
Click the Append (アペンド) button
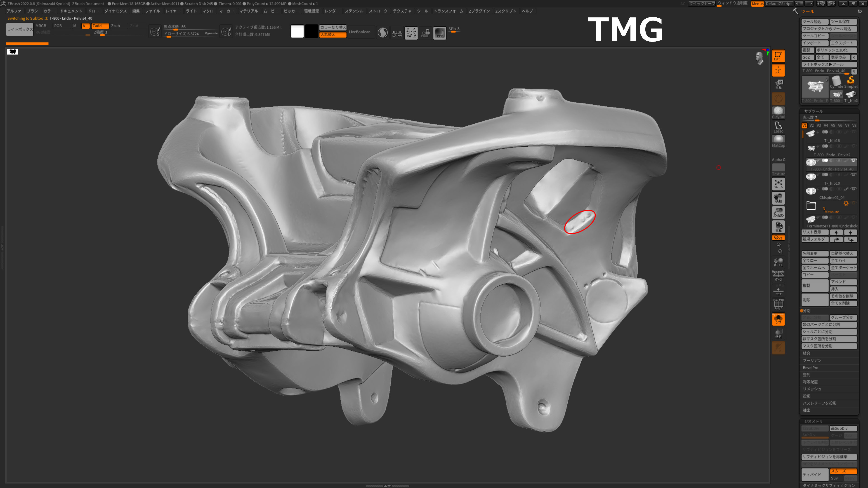[x=843, y=282]
